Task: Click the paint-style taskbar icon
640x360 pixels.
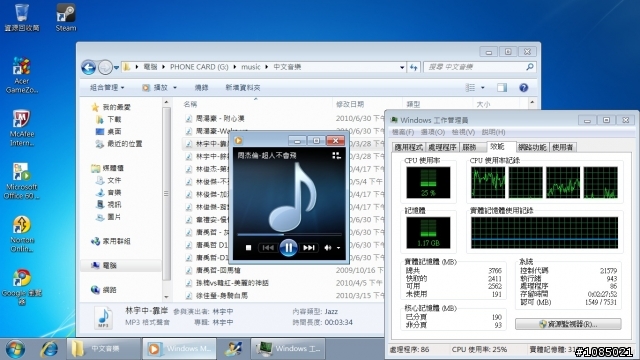Action: pyautogui.click(x=233, y=349)
